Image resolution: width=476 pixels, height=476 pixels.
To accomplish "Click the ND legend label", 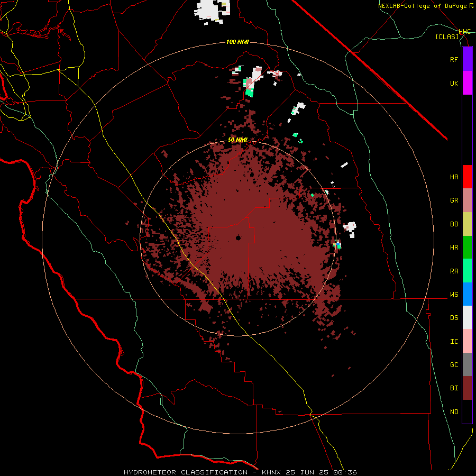I will pos(454,412).
